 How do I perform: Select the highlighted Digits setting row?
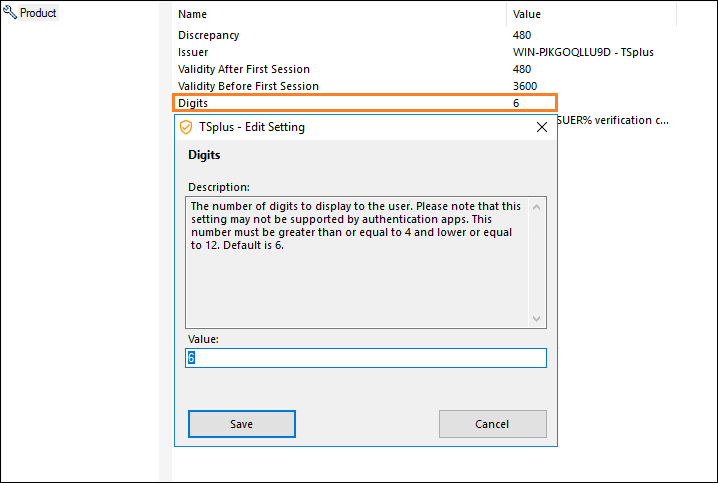[x=192, y=103]
